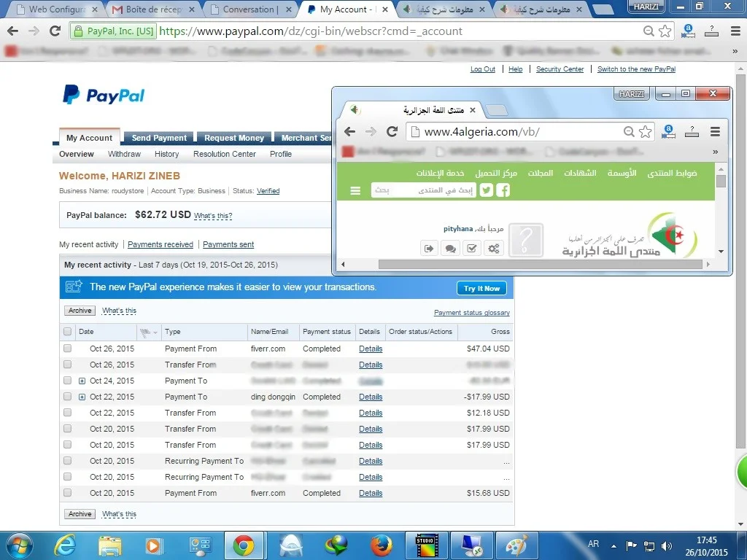747x560 pixels.
Task: Open the flag filter dropdown in table header
Action: pos(148,332)
